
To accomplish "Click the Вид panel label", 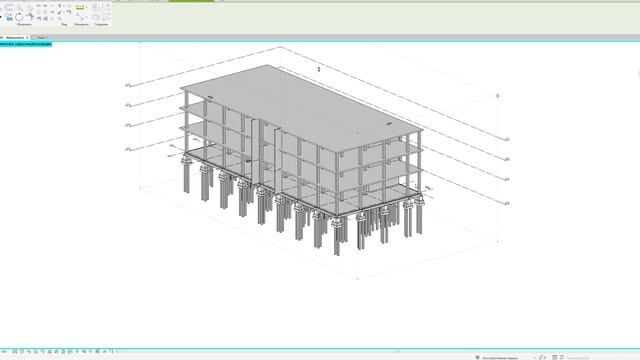I will [x=64, y=24].
